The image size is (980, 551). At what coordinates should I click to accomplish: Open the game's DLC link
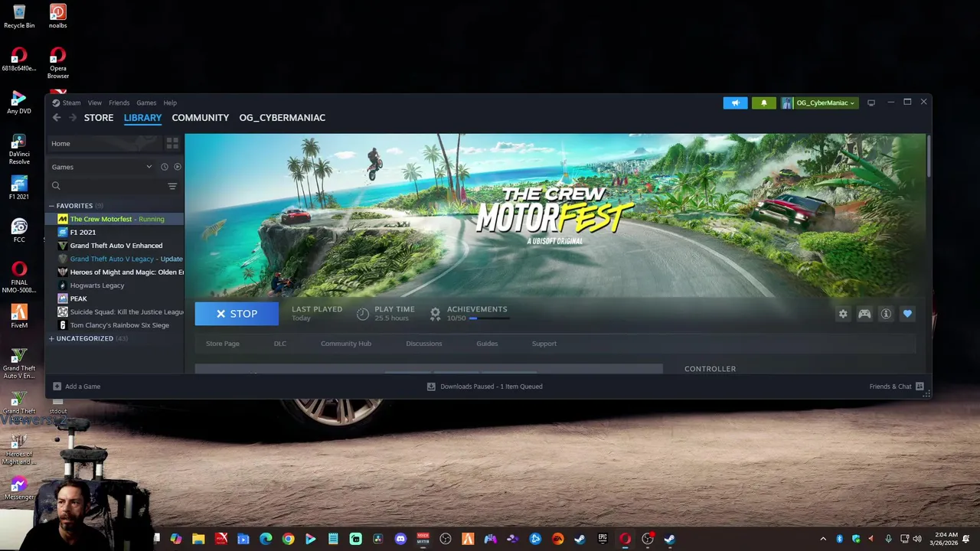pyautogui.click(x=280, y=344)
